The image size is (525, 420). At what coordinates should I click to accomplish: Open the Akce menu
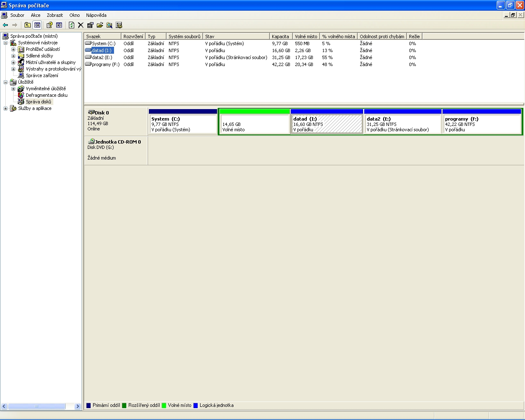(36, 15)
